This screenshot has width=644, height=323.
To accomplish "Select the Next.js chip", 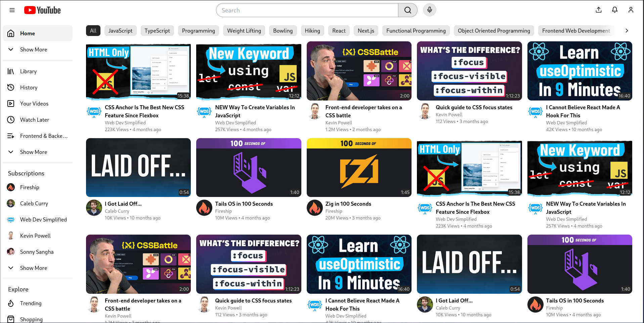I will 366,31.
